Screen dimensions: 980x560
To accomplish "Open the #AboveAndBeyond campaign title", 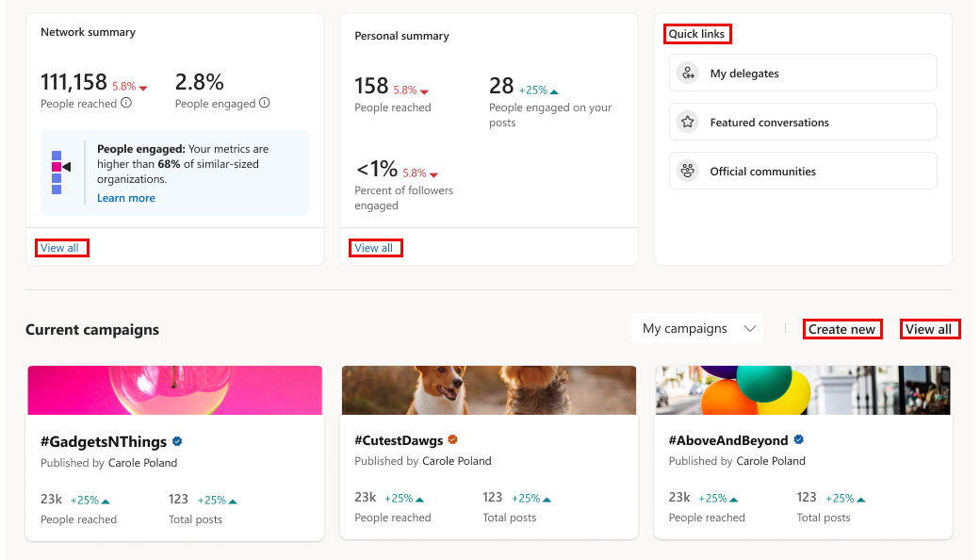I will tap(729, 441).
